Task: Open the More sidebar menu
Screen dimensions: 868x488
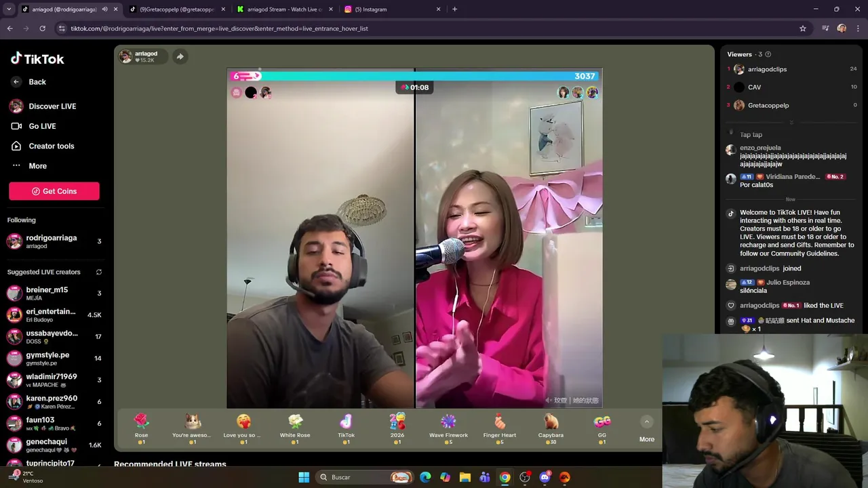Action: (x=29, y=166)
